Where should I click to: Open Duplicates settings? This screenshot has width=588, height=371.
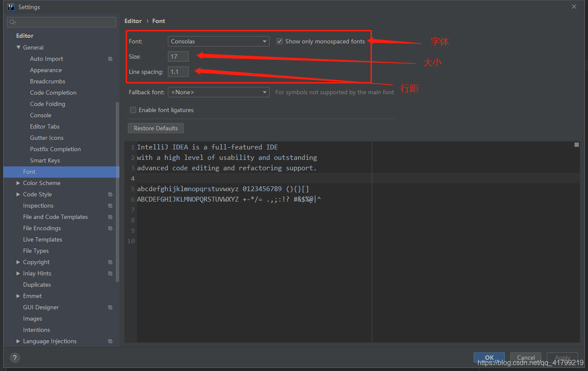pos(37,285)
